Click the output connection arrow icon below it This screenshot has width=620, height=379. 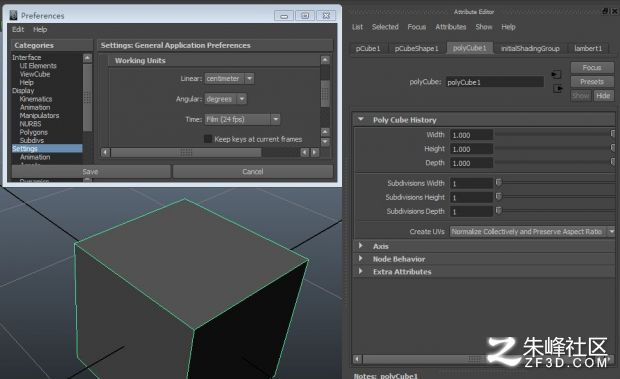[558, 89]
